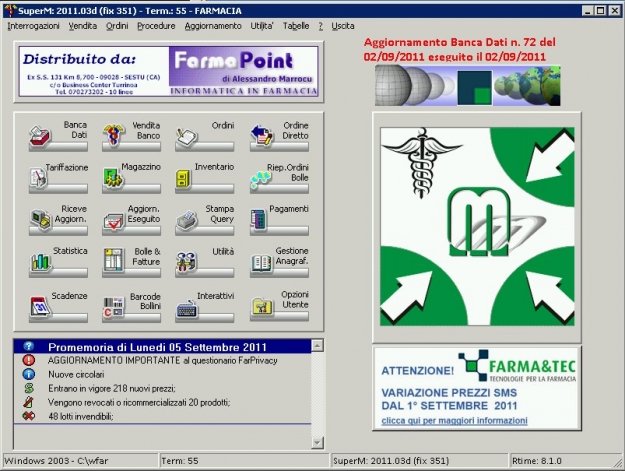Image resolution: width=625 pixels, height=471 pixels.
Task: Open the Ordini menu in menu bar
Action: (117, 26)
